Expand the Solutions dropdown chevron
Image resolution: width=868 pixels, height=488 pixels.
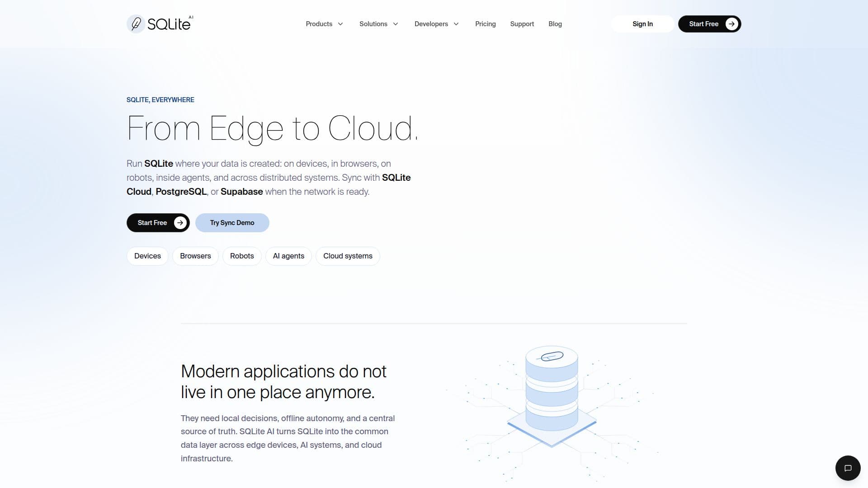click(x=396, y=24)
